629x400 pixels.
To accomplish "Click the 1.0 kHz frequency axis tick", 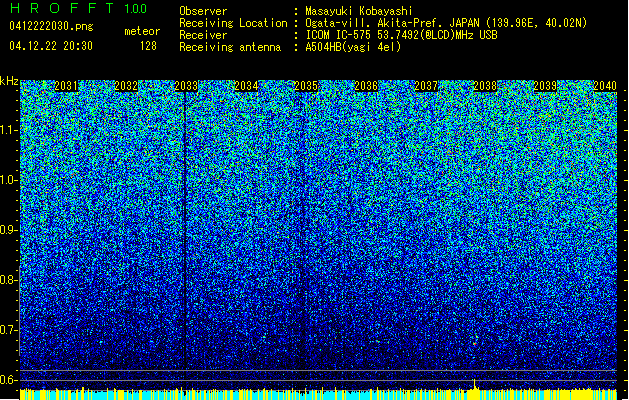I will pyautogui.click(x=9, y=180).
